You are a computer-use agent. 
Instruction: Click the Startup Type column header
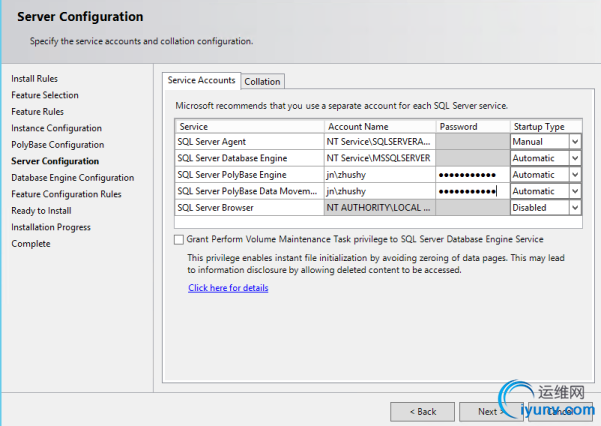[x=546, y=127]
